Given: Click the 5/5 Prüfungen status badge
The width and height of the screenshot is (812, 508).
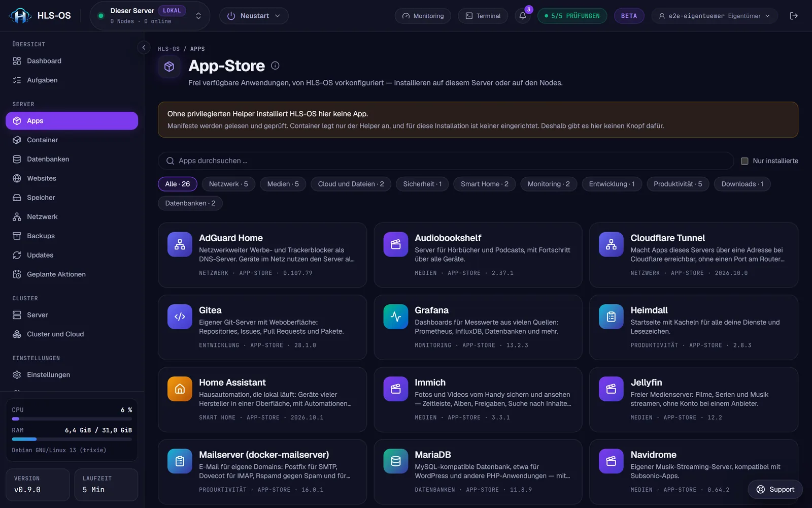Looking at the screenshot, I should click(x=572, y=16).
